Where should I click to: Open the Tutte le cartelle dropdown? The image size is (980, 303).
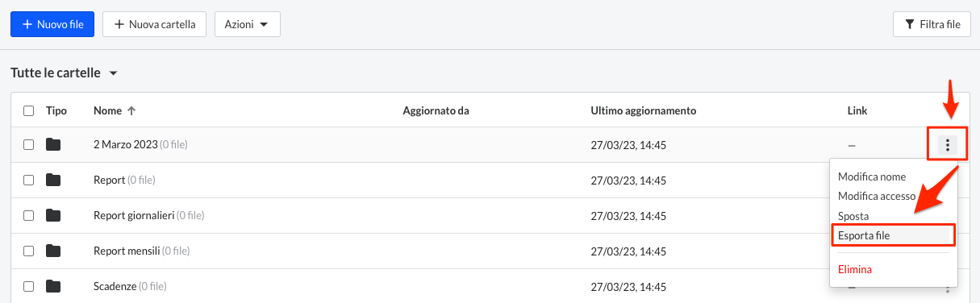point(65,73)
